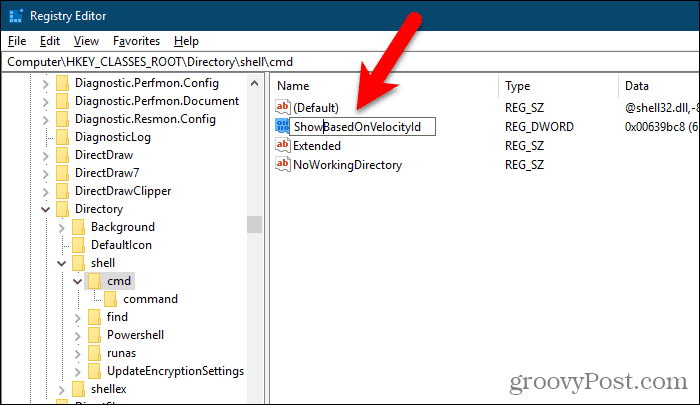
Task: Click the (Default) string value icon
Action: 283,107
